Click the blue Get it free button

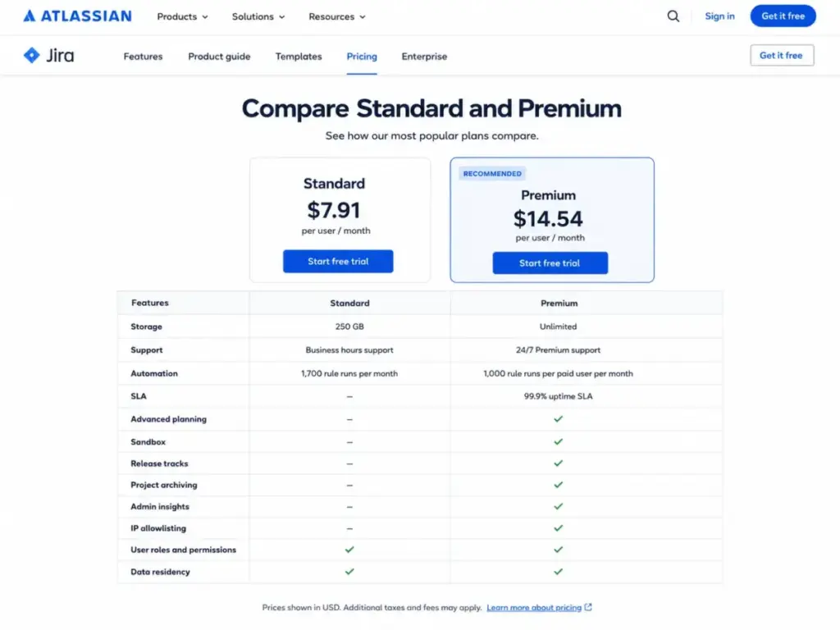point(783,16)
